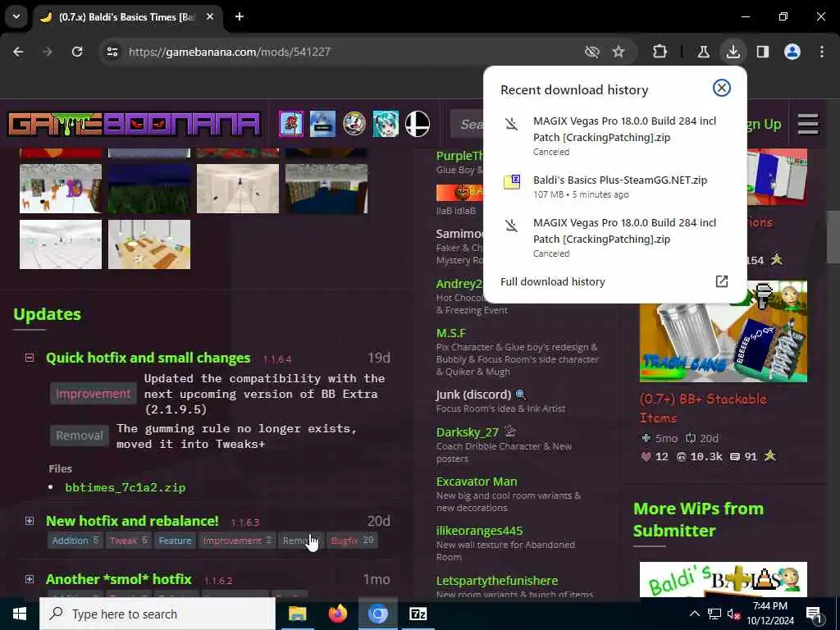View the dark green field screenshot thumbnail
840x630 pixels.
149,189
